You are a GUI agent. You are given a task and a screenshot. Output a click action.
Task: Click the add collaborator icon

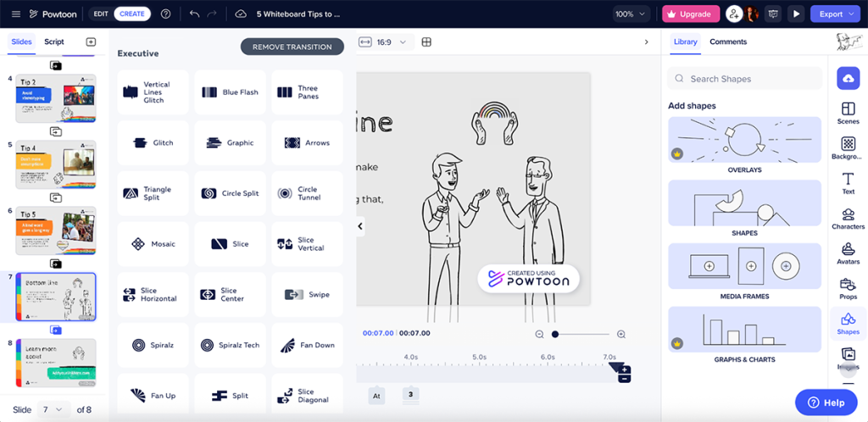point(734,14)
